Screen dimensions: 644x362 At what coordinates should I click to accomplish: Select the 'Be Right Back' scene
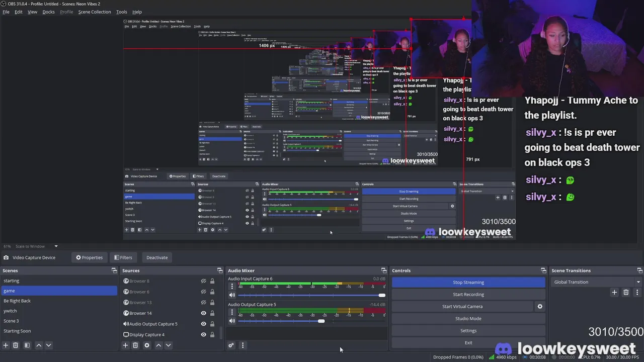pyautogui.click(x=59, y=301)
